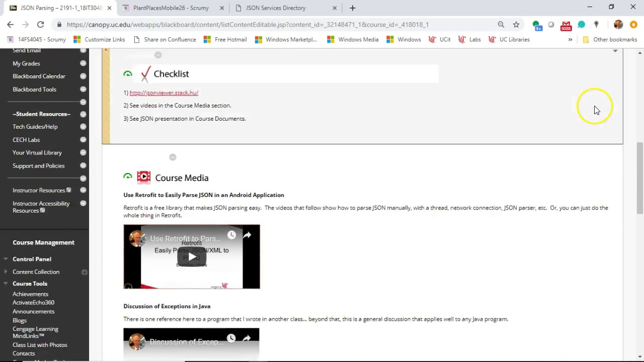This screenshot has height=362, width=644.
Task: Click channel avatar on the Retrofit video
Action: (137, 238)
